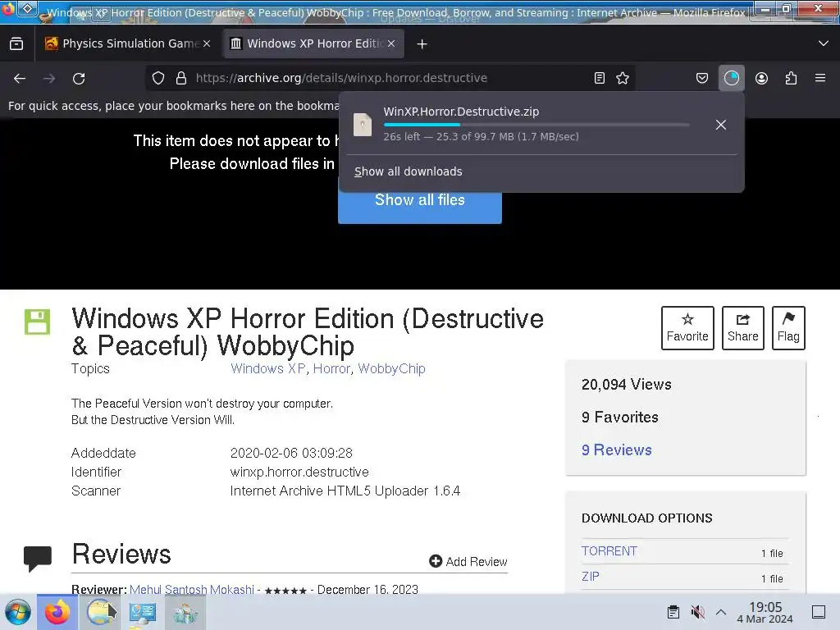The image size is (840, 630).
Task: Click the Share button
Action: click(x=743, y=328)
